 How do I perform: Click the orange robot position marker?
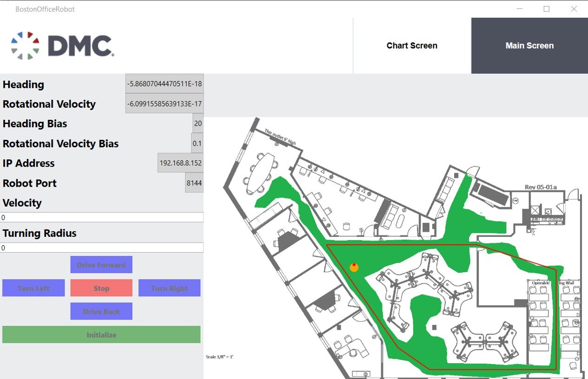click(x=354, y=267)
